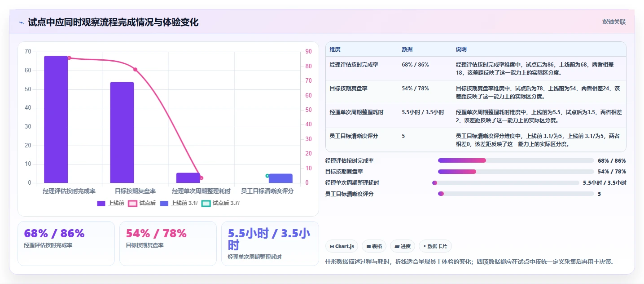Click the 表格 tag chip
Viewport: 644px width, 284px height.
[374, 246]
